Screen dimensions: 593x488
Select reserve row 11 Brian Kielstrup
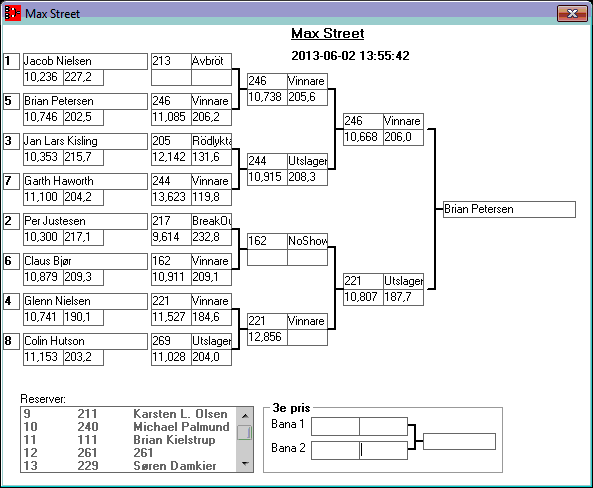click(129, 440)
